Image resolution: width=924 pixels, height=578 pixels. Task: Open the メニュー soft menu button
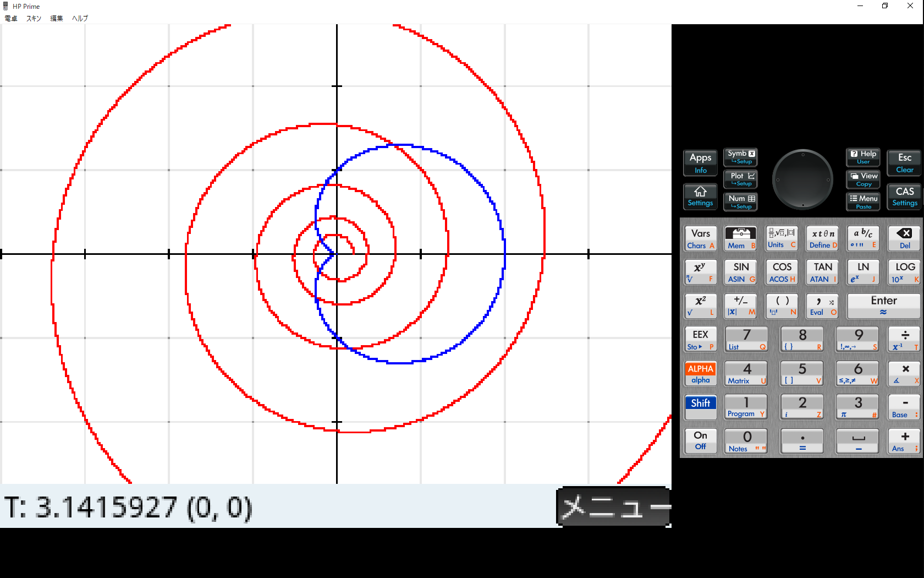(x=614, y=506)
